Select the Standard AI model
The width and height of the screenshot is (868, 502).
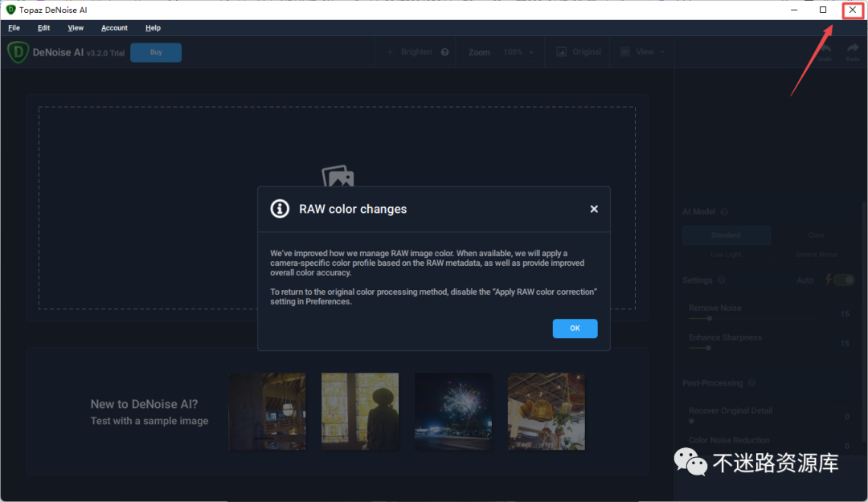[x=726, y=235]
